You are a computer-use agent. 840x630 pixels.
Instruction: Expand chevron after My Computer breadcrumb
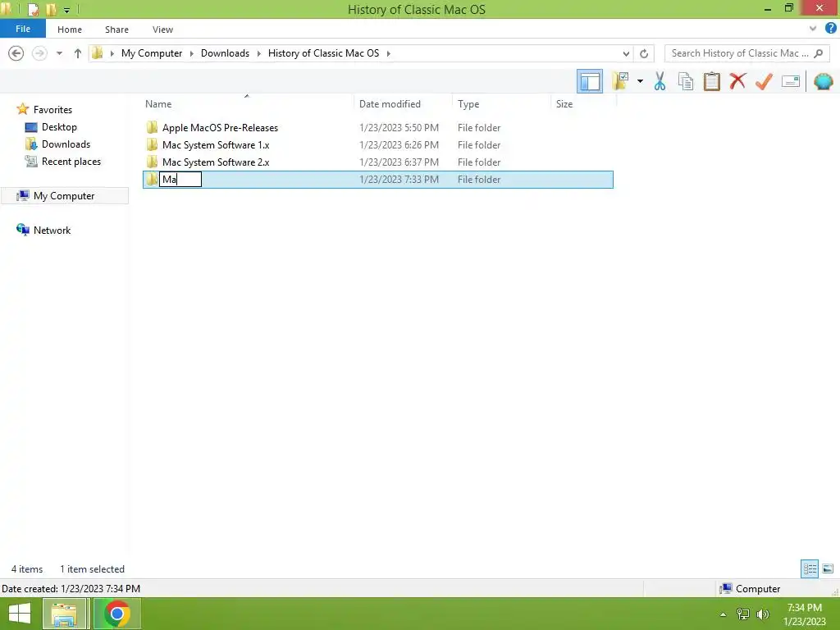coord(192,53)
